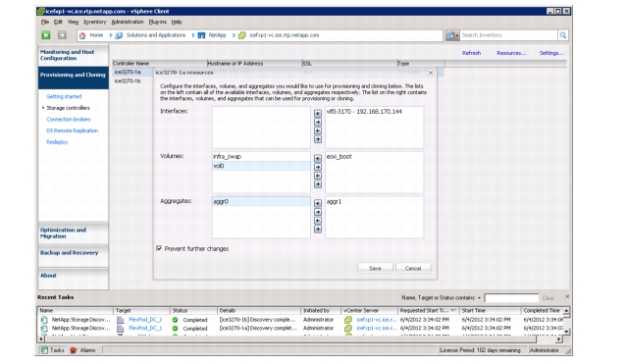Select esxi_boot in selected volumes list

[374, 157]
